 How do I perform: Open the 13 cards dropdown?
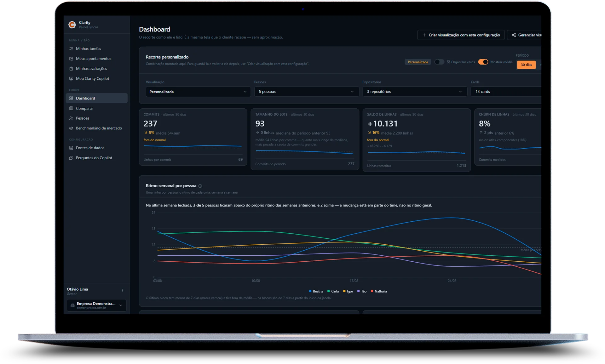[x=506, y=92]
